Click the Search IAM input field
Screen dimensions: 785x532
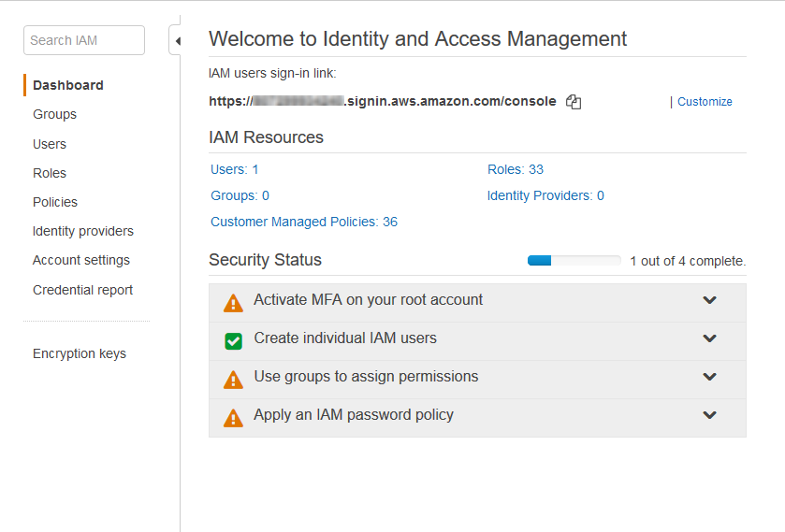tap(84, 40)
